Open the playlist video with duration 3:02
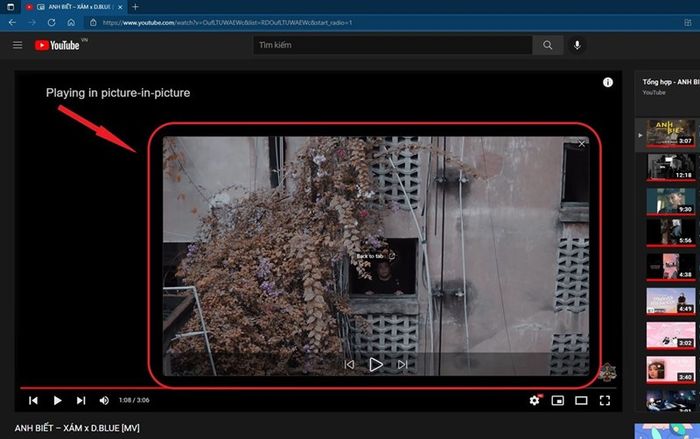Screen dimensions: 700x439 coord(671,335)
